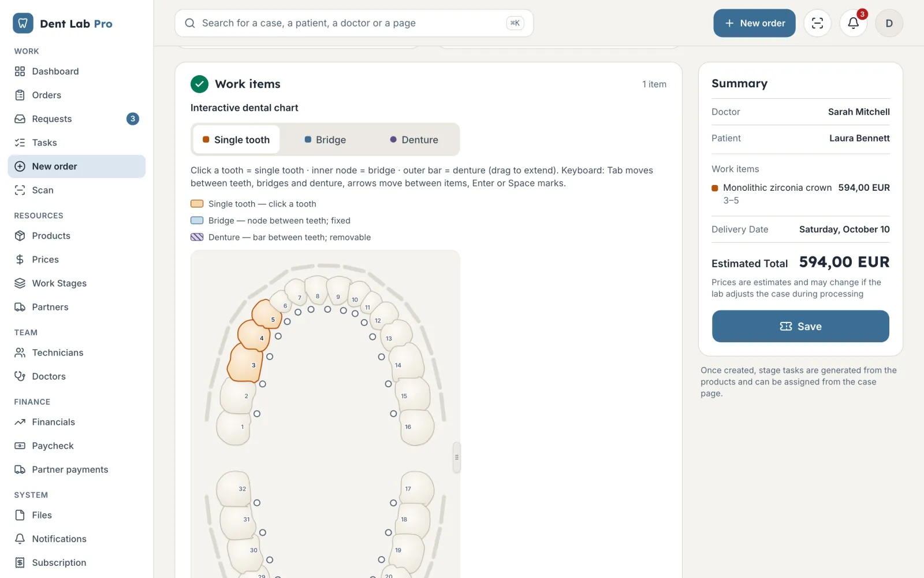
Task: Open the Doctors page
Action: (x=76, y=376)
